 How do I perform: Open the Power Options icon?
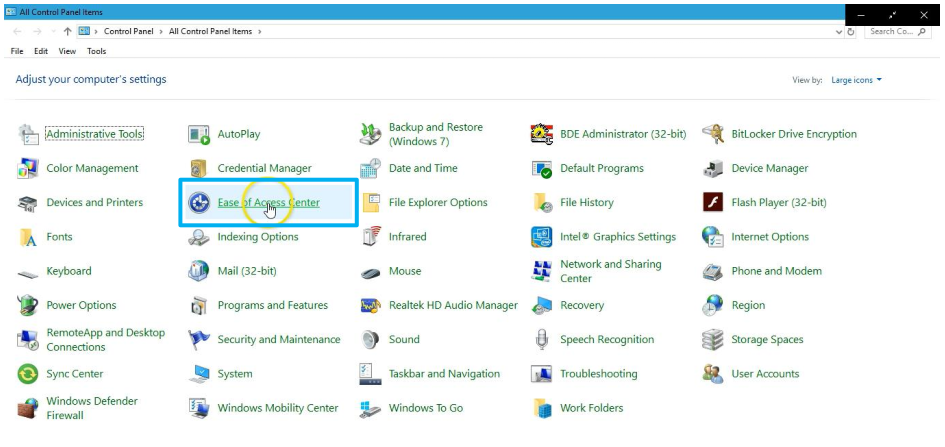coord(28,306)
